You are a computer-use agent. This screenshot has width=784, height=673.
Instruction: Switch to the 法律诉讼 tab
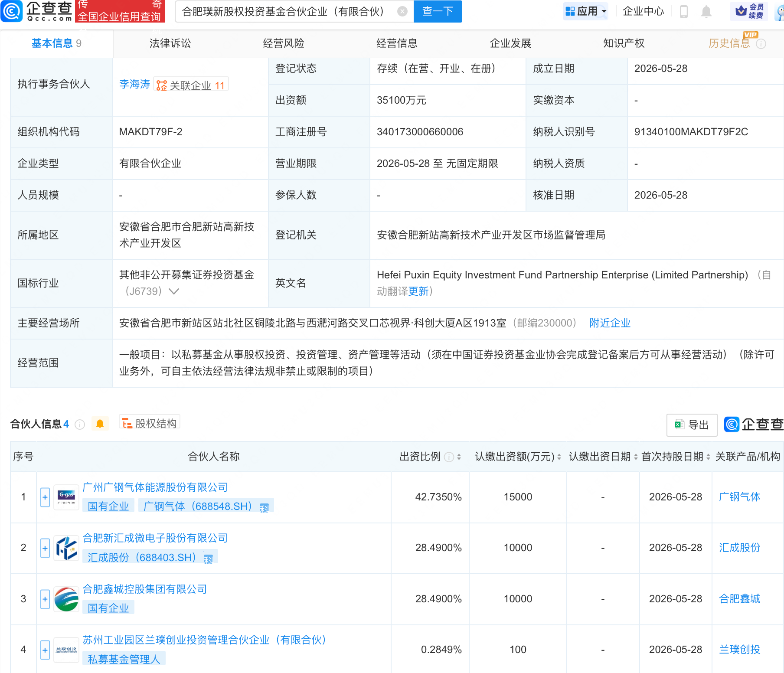(x=170, y=43)
